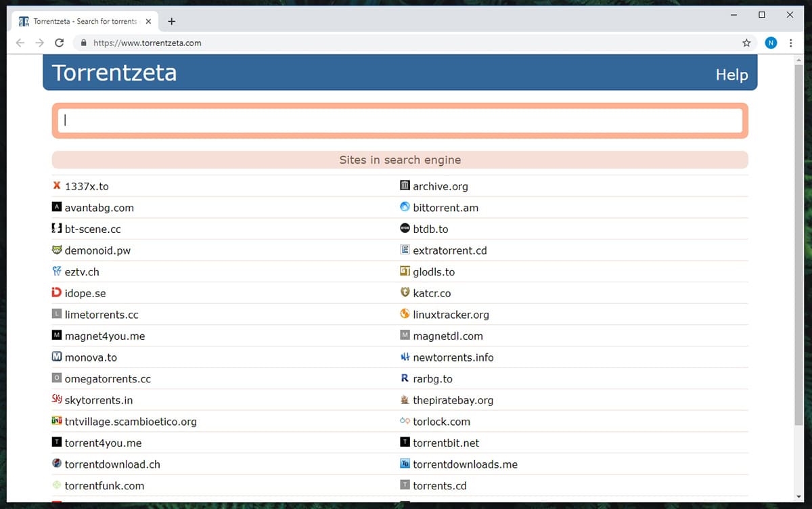Viewport: 812px width, 509px height.
Task: Click the padlock icon in the address bar
Action: [83, 42]
